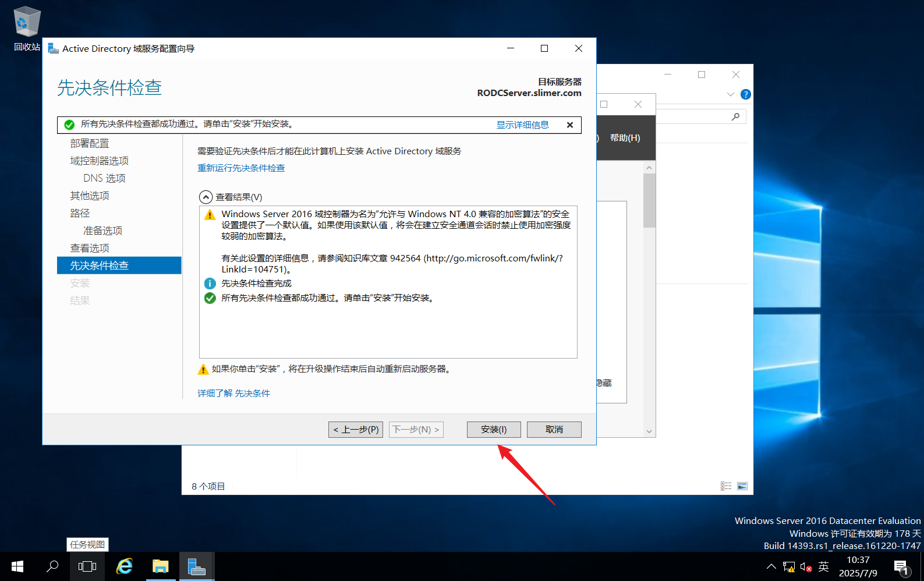This screenshot has height=581, width=924.
Task: Click the green check icon in results list
Action: [210, 298]
